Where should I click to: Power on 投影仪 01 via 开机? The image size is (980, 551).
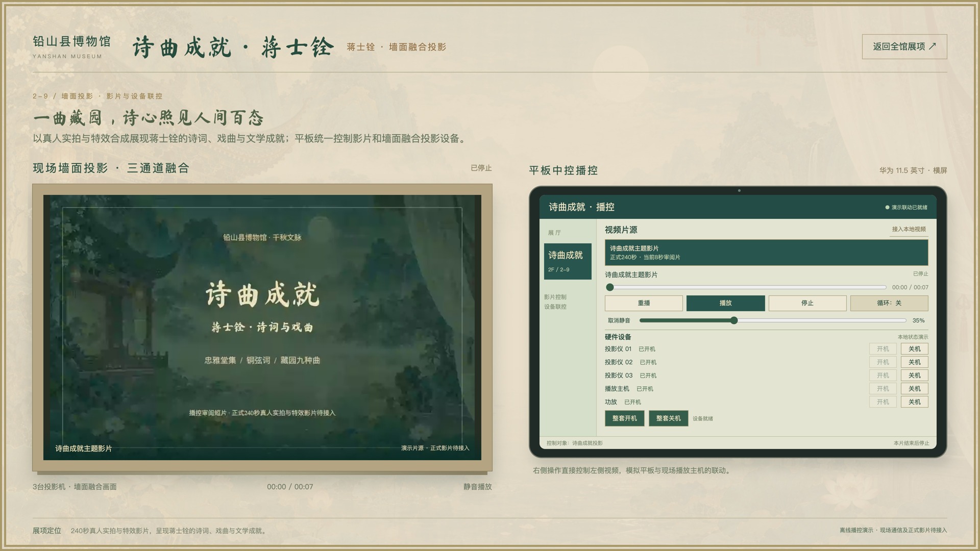(883, 349)
